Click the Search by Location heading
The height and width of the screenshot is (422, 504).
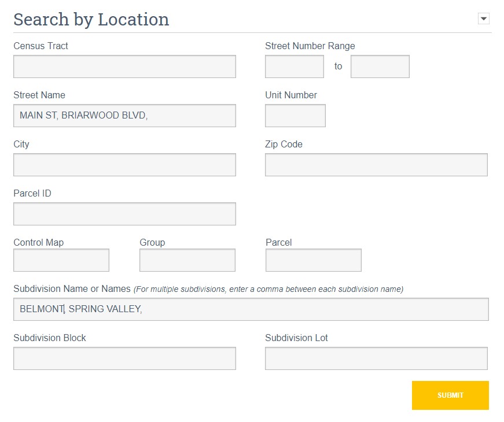tap(90, 19)
